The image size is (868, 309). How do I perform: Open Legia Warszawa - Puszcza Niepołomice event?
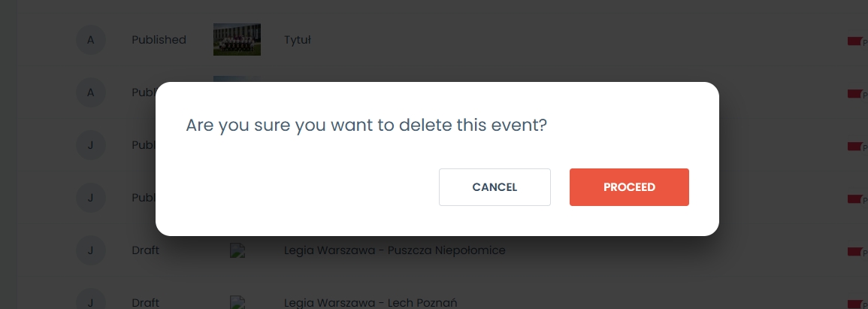click(x=395, y=250)
